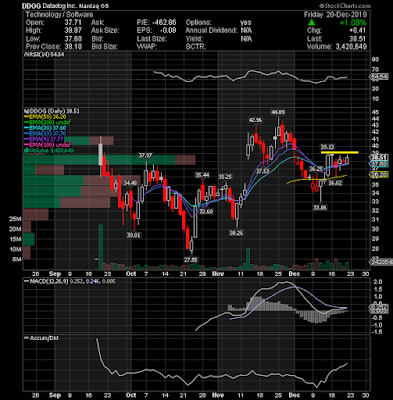Click the 35.25 price label
Viewport: 393px width, 400px height.
point(225,177)
